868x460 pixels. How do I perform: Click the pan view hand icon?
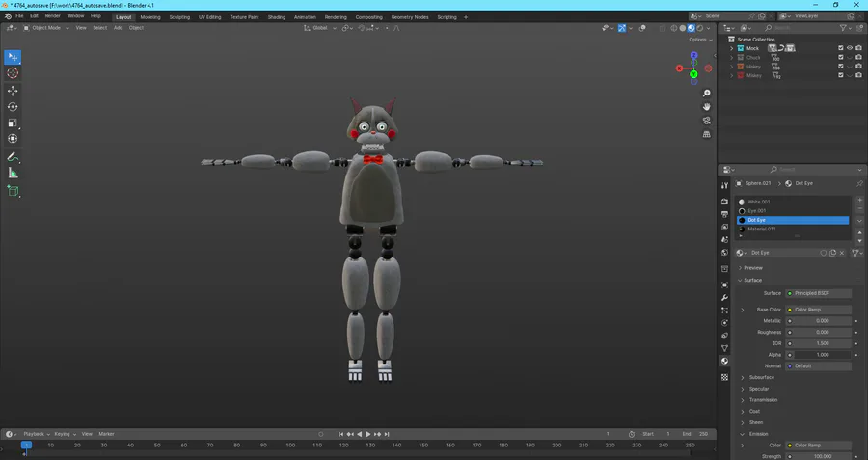(706, 107)
